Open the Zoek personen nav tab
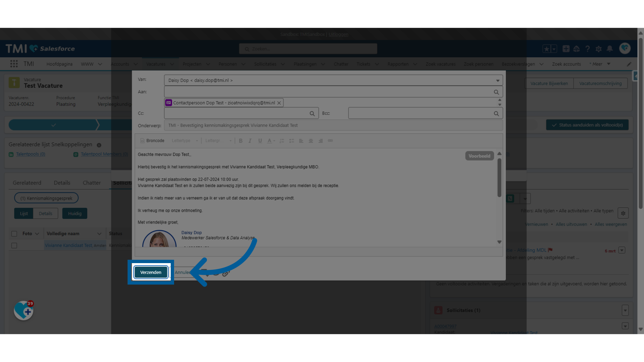The height and width of the screenshot is (362, 644). (x=479, y=64)
